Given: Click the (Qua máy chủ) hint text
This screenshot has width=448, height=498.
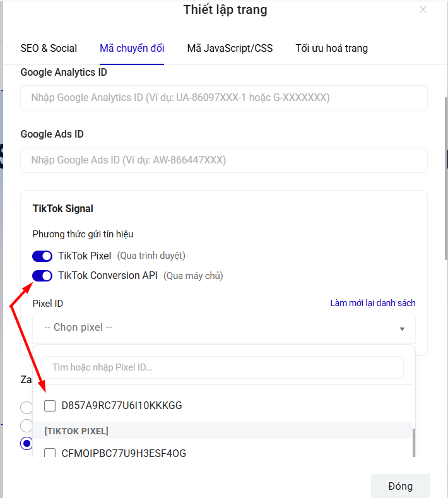Looking at the screenshot, I should click(193, 275).
